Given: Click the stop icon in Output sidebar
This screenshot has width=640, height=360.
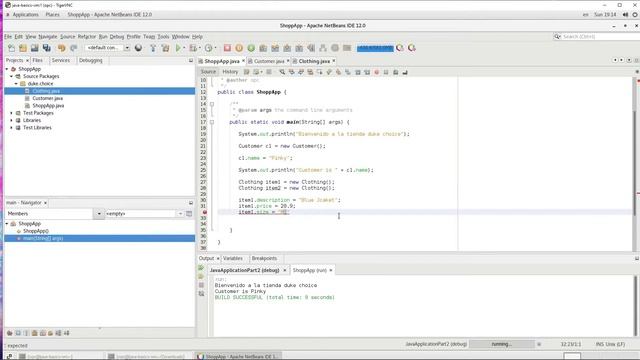Looking at the screenshot, I should tap(201, 285).
